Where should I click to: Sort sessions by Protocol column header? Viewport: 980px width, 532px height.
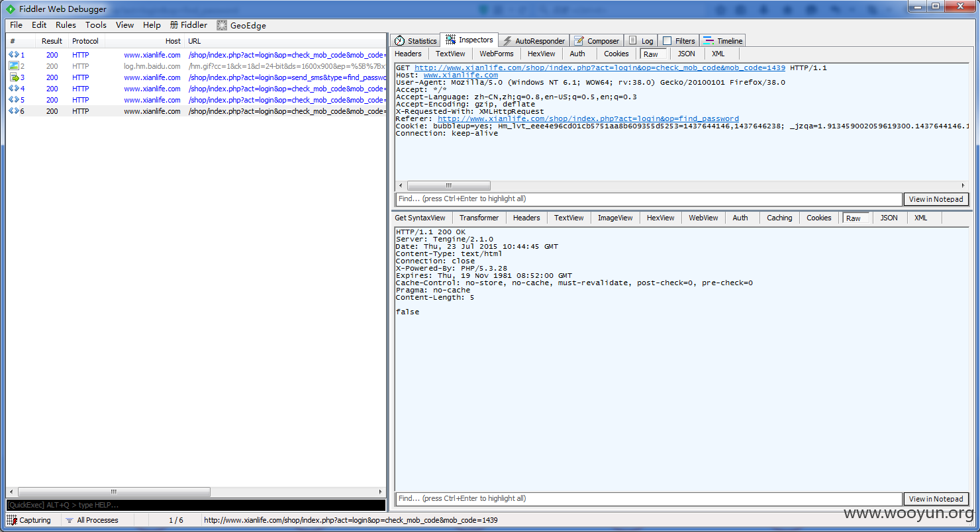coord(85,41)
